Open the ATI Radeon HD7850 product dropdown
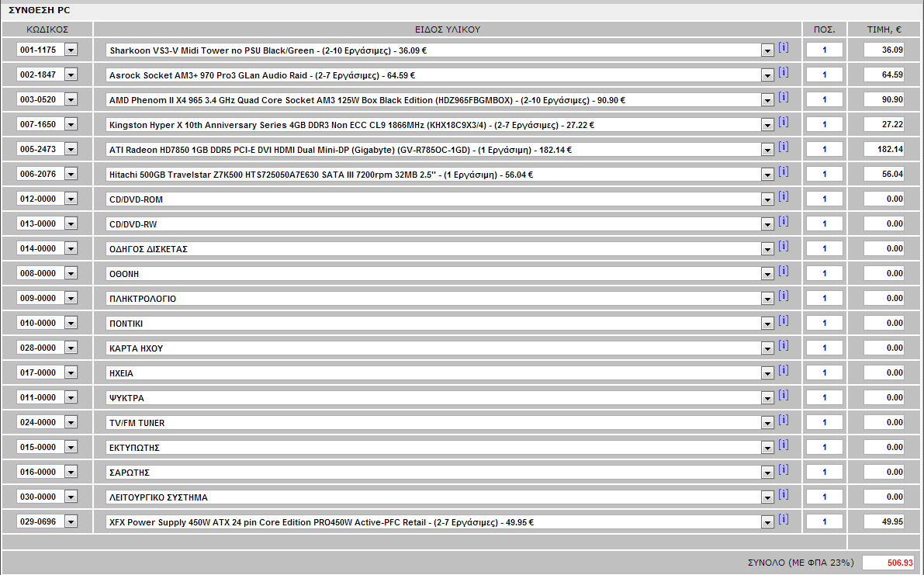The width and height of the screenshot is (924, 575). pos(767,150)
